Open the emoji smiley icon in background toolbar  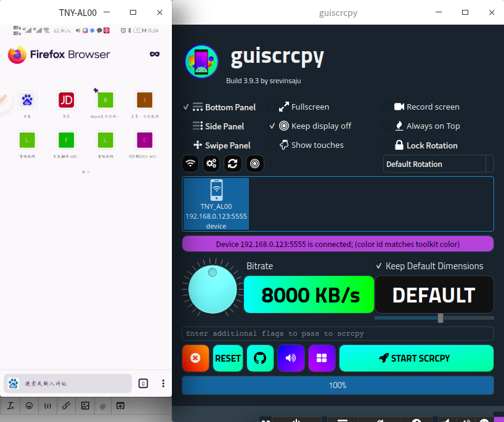(x=29, y=406)
